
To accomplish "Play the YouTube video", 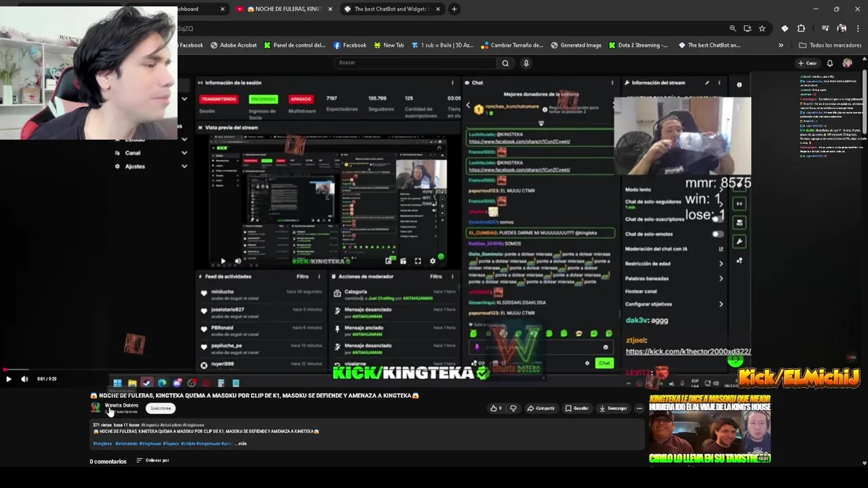I will tap(8, 379).
